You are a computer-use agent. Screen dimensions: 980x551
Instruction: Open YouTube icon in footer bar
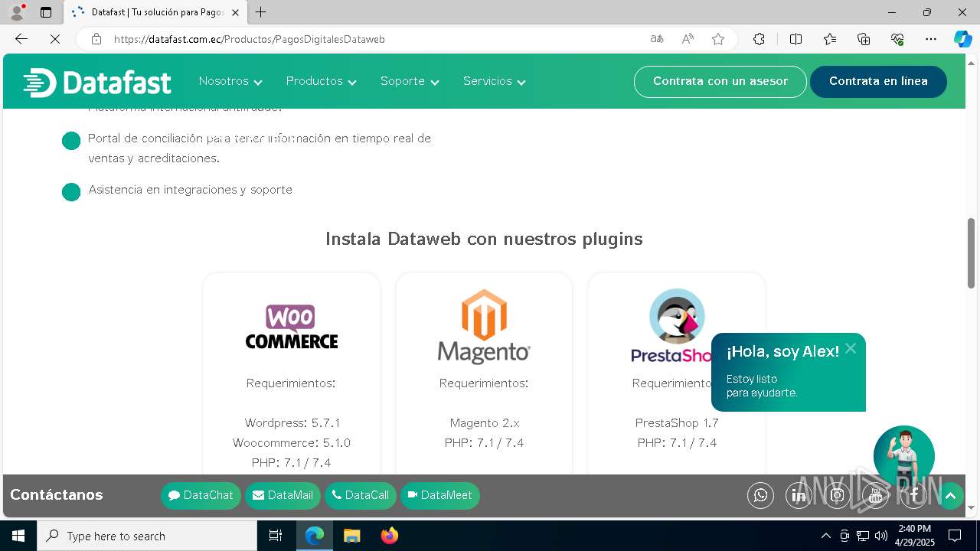[x=875, y=496]
